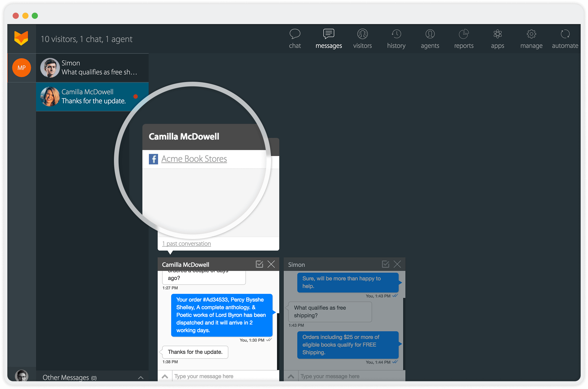Click the agent avatar at bottom left
The image size is (588, 389).
coord(21,376)
